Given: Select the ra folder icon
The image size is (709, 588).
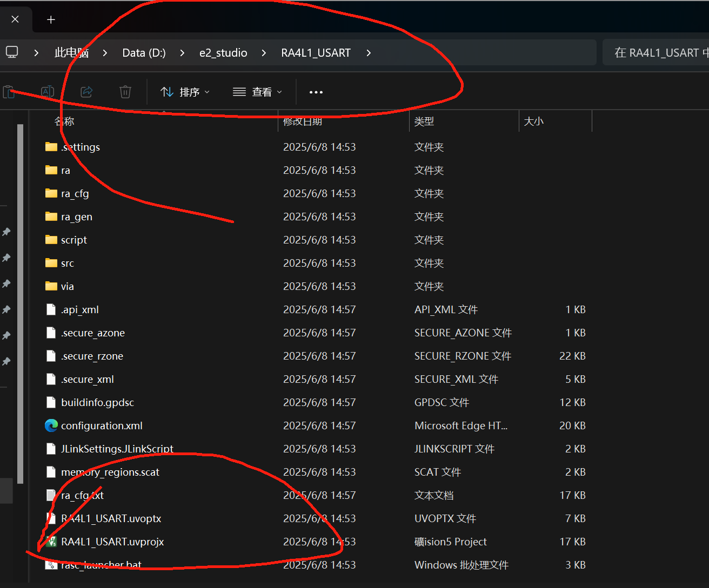Looking at the screenshot, I should coord(51,170).
